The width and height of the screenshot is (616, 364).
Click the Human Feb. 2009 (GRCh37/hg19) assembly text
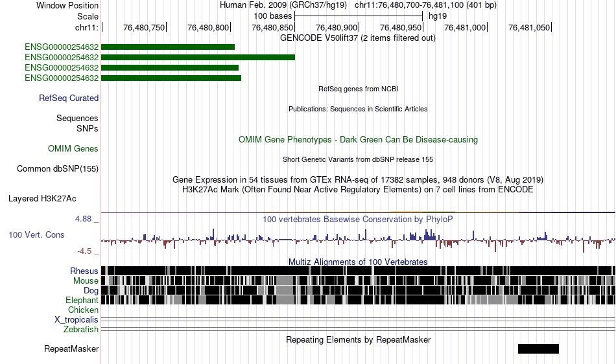[x=283, y=5]
